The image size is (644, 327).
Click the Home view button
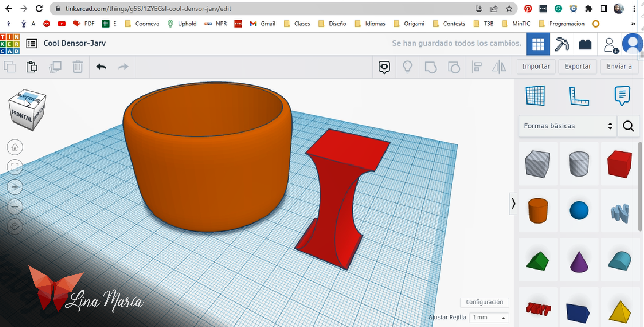(x=15, y=147)
